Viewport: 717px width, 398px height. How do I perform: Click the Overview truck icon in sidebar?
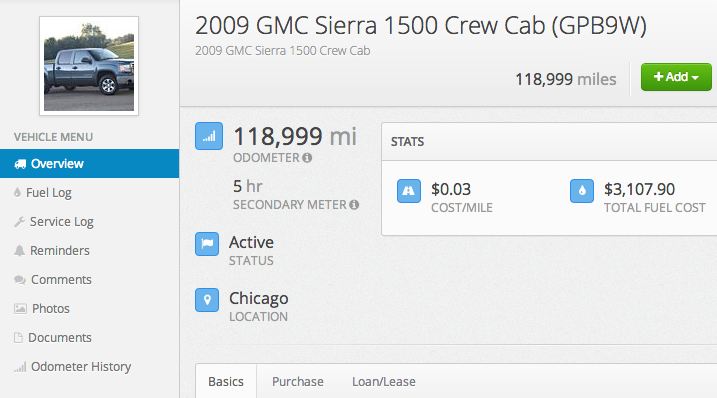point(20,164)
